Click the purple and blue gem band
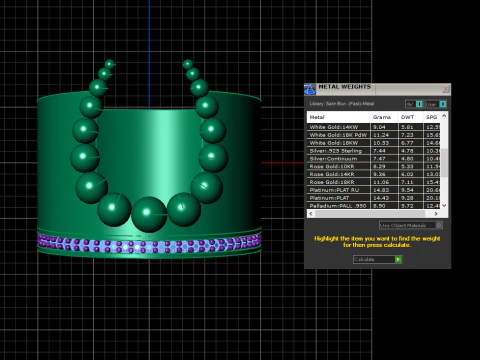Screen dimensions: 480x360 point(149,244)
